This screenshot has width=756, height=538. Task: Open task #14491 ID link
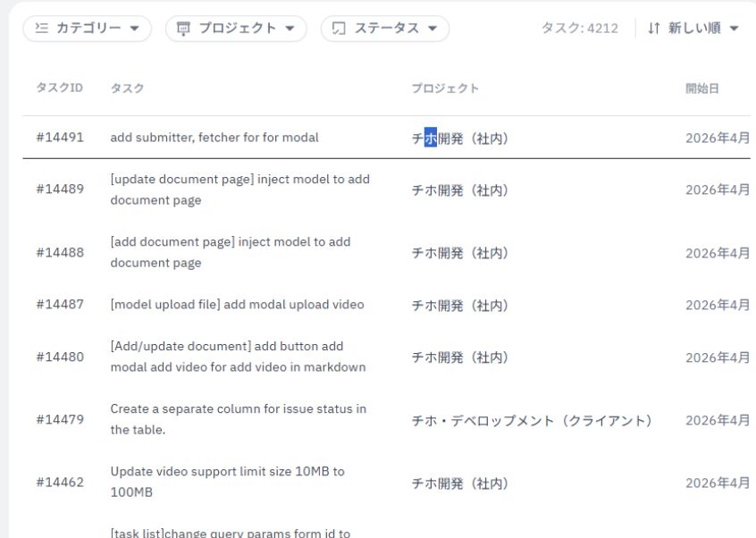[x=60, y=138]
